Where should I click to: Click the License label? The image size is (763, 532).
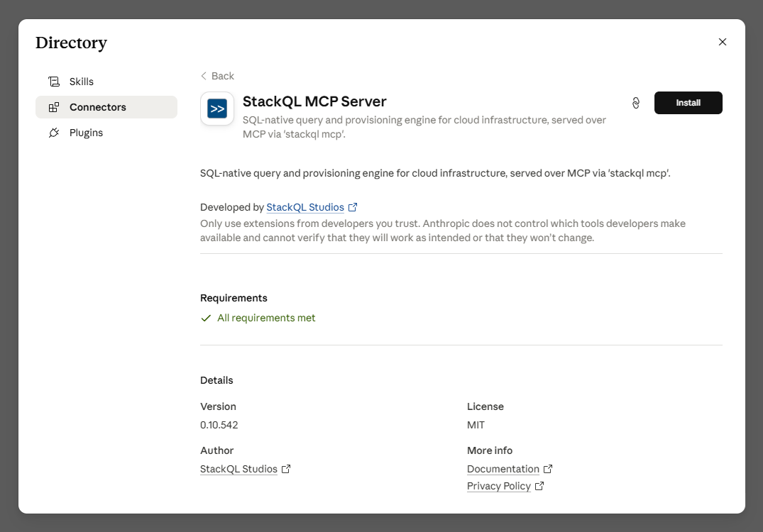click(485, 406)
